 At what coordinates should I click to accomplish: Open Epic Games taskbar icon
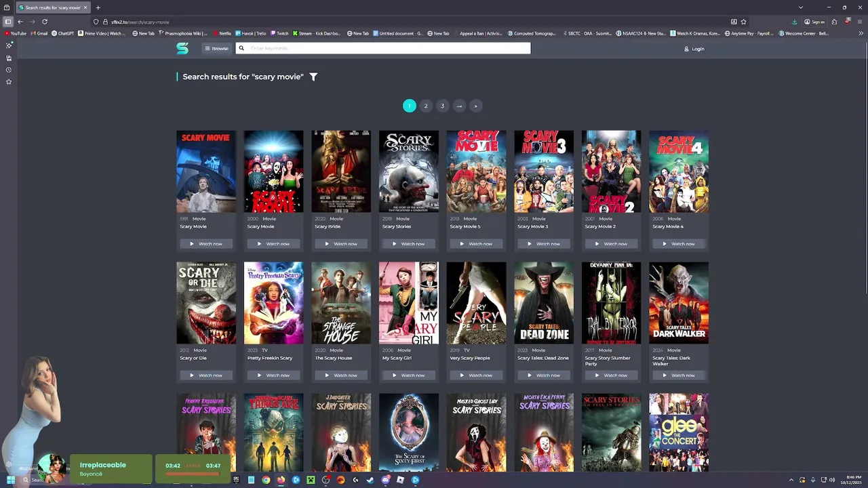click(x=236, y=480)
